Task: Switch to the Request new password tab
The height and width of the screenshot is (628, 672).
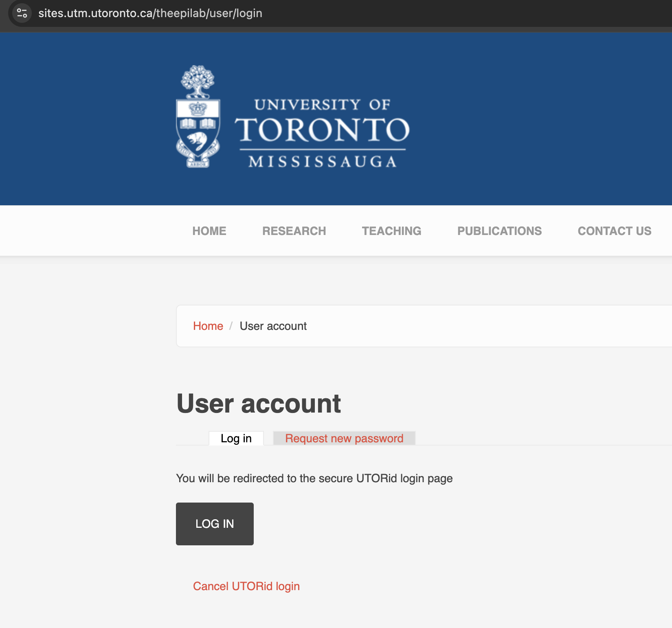Action: [x=344, y=439]
